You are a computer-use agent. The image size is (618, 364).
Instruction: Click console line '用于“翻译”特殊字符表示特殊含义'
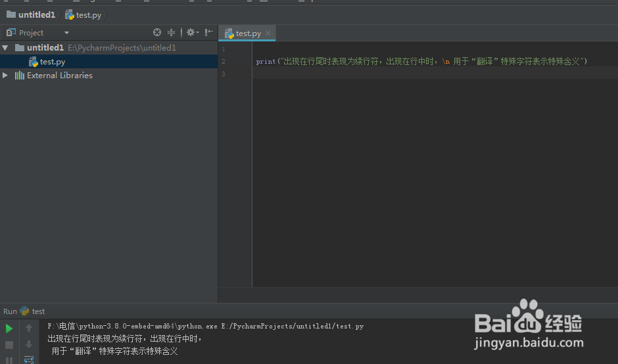coord(114,351)
